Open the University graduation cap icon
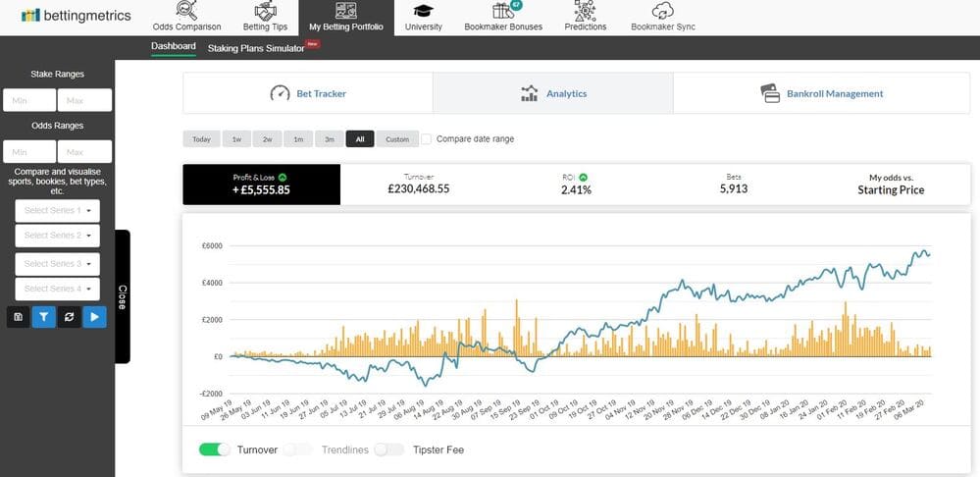The height and width of the screenshot is (477, 980). (423, 11)
